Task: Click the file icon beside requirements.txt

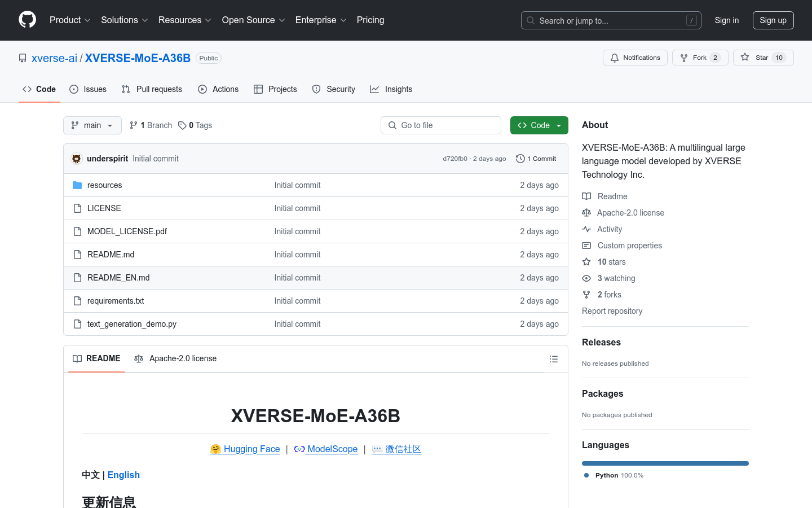Action: coord(77,301)
